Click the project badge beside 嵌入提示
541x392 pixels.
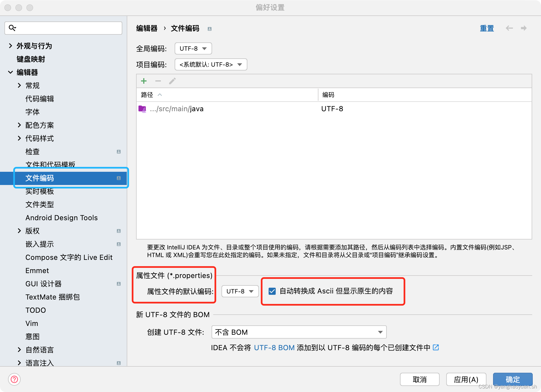click(119, 244)
